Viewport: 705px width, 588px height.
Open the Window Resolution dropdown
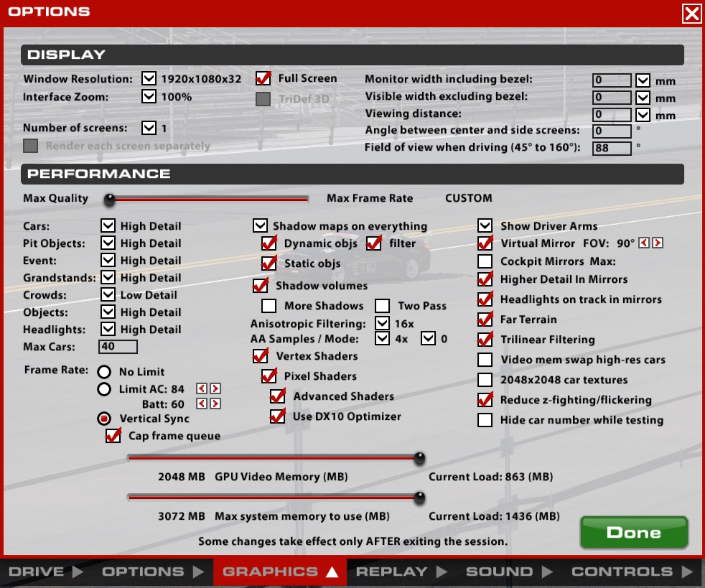coord(149,79)
